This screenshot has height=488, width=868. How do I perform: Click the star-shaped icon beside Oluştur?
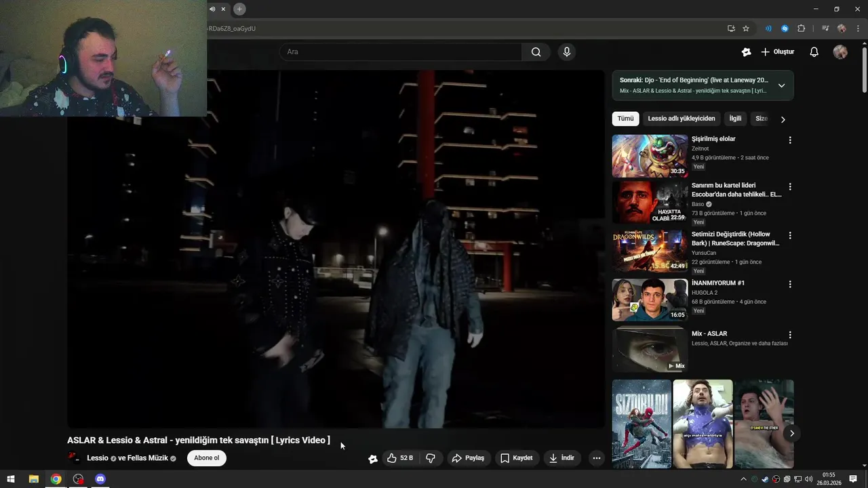point(747,52)
